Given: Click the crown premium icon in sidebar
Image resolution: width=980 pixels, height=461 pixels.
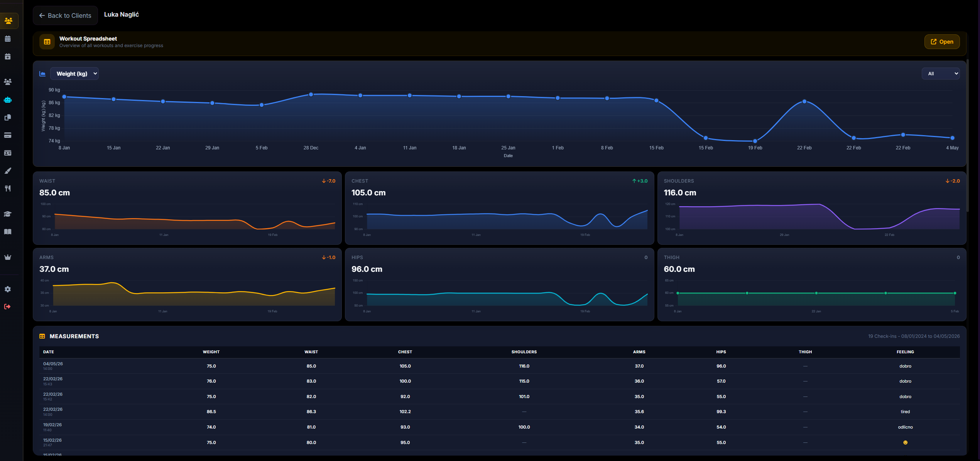Looking at the screenshot, I should (8, 257).
